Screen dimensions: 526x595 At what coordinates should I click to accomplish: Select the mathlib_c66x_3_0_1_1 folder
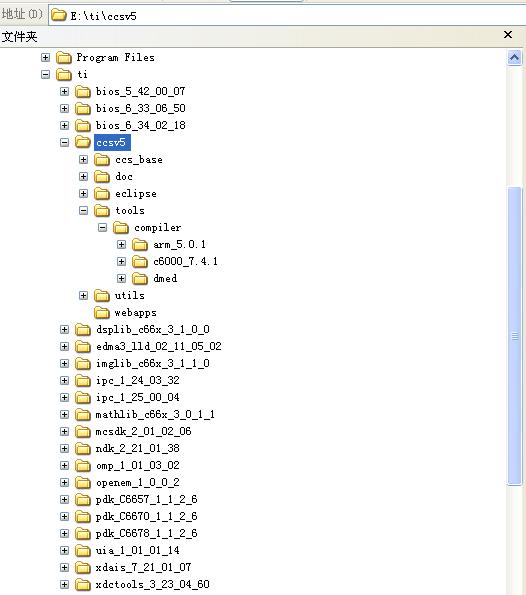coord(155,415)
